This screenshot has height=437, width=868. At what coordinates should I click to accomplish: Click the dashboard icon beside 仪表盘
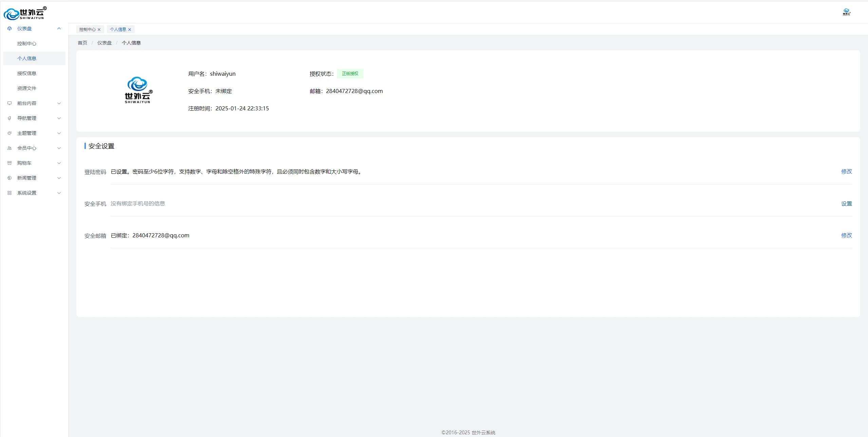pyautogui.click(x=10, y=29)
